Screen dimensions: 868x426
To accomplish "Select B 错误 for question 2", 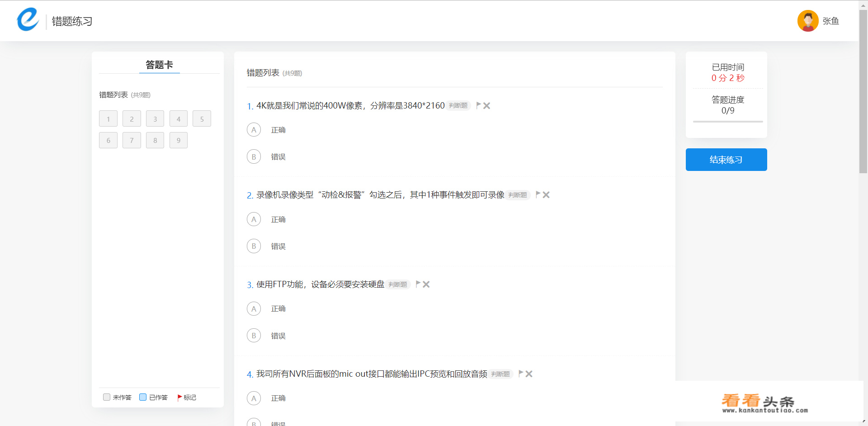I will 254,246.
